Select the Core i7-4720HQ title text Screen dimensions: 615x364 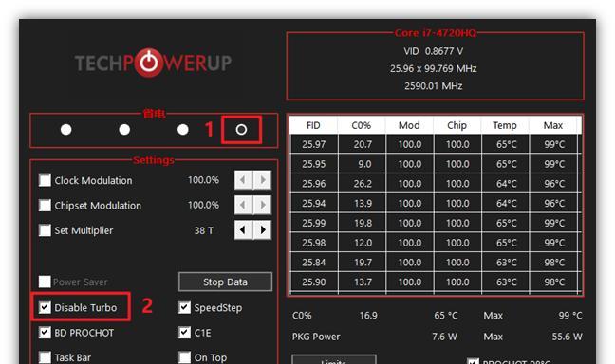[436, 33]
